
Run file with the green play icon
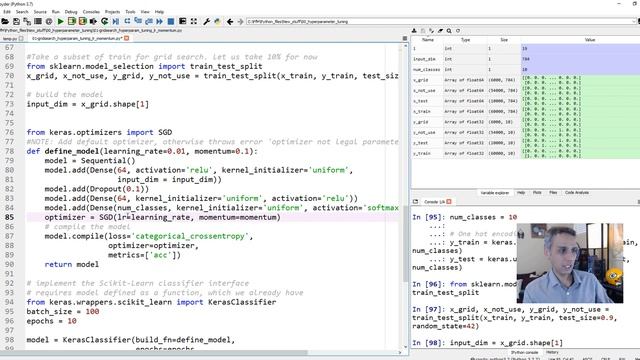60,21
